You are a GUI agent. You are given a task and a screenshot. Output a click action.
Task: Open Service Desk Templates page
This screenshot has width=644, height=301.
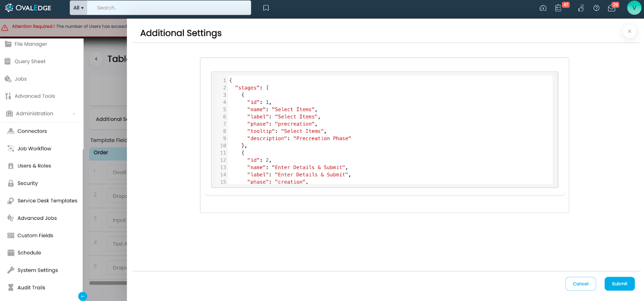point(47,201)
